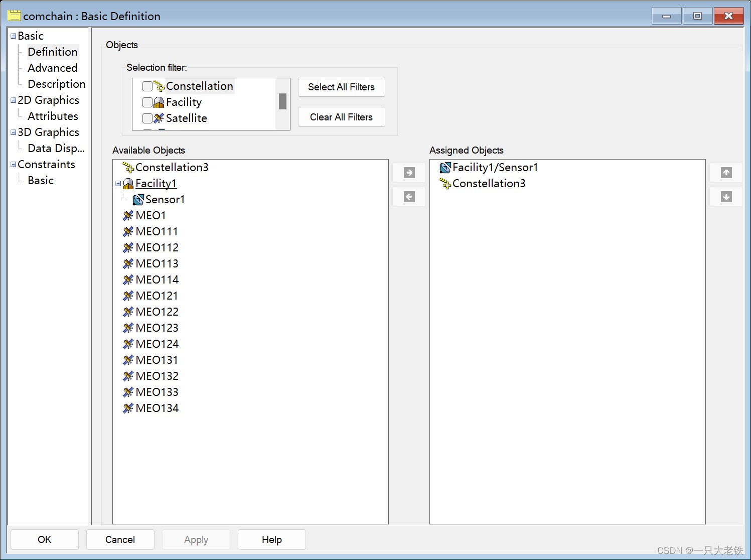Click the MEO131 satellite icon
The width and height of the screenshot is (751, 560).
click(x=128, y=360)
